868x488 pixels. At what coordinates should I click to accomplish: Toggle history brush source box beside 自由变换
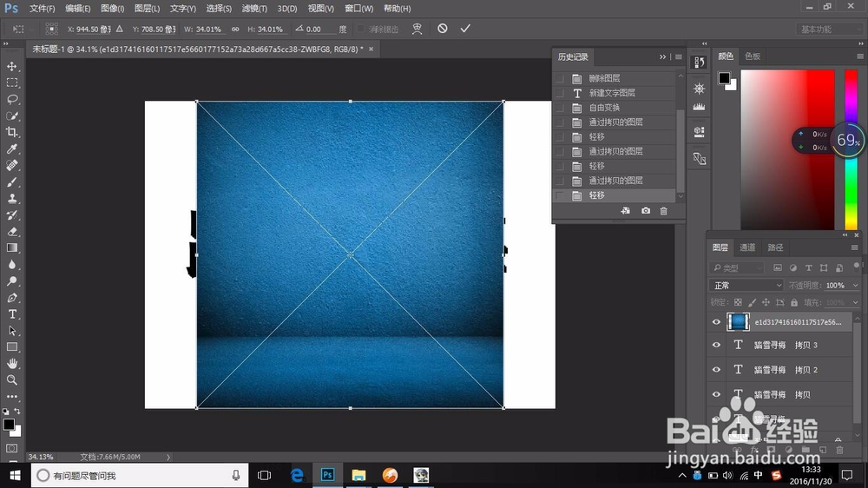click(560, 108)
